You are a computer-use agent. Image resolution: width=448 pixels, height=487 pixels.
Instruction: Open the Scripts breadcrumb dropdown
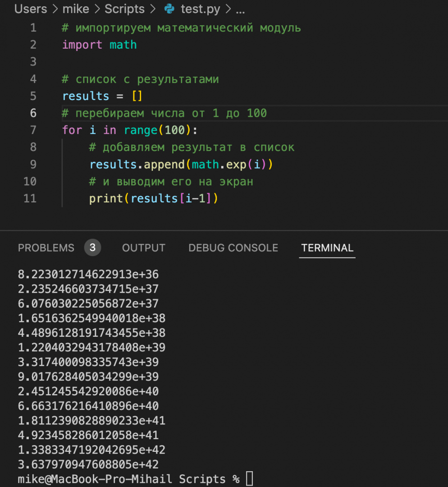[x=124, y=9]
